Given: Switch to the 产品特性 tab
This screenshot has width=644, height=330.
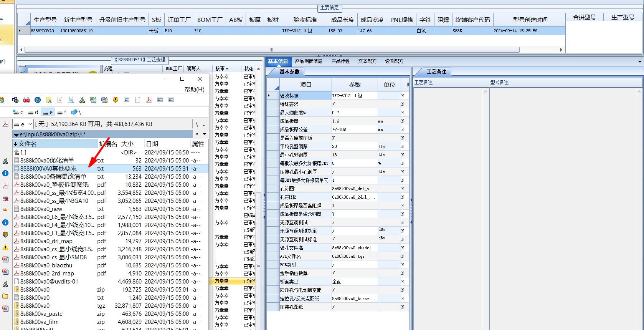Looking at the screenshot, I should click(x=341, y=61).
